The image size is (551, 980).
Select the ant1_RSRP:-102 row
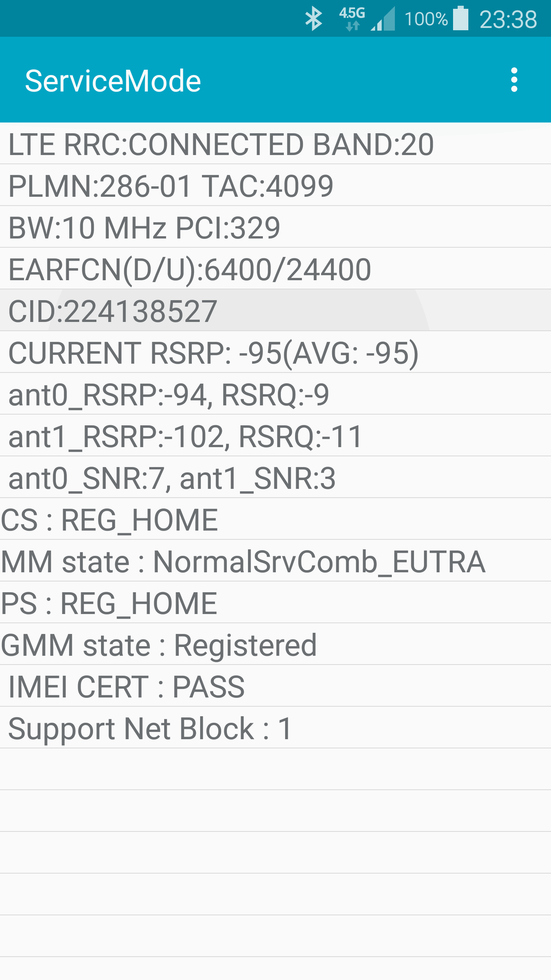(x=275, y=436)
